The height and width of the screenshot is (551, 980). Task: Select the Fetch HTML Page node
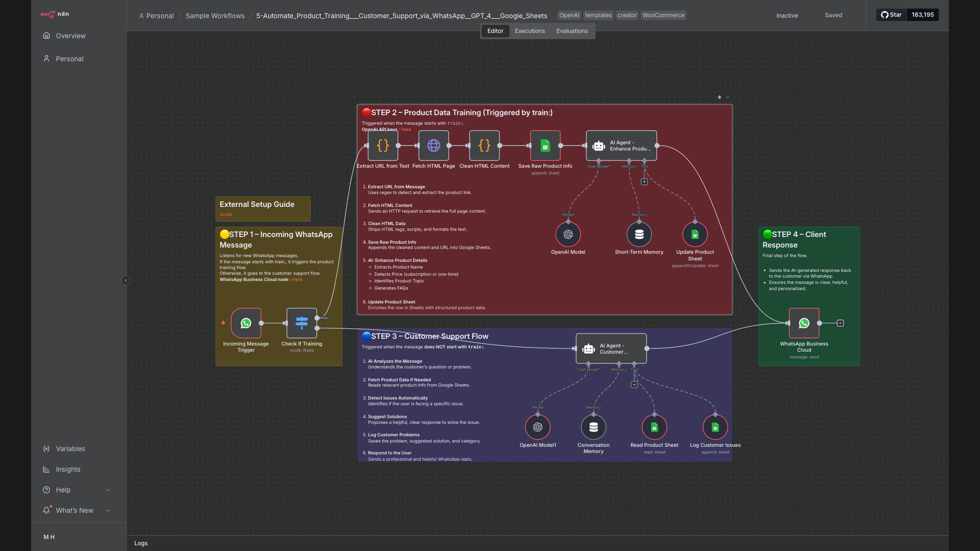point(434,145)
